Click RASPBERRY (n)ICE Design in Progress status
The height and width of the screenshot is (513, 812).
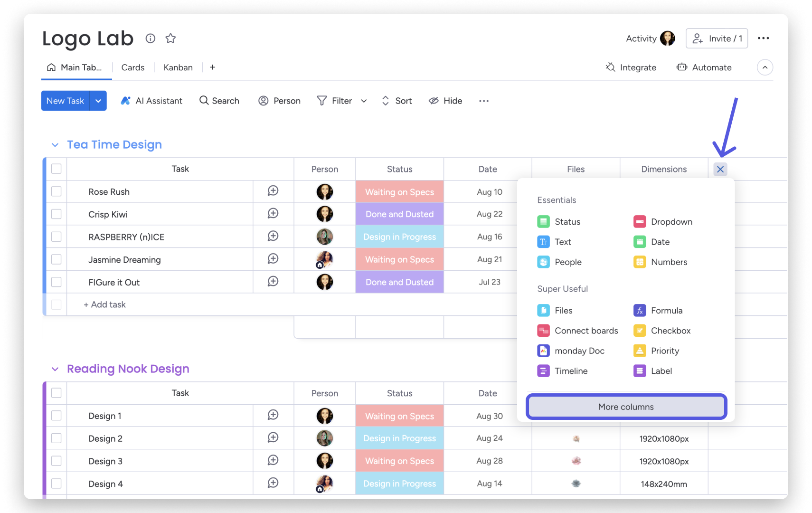tap(400, 237)
